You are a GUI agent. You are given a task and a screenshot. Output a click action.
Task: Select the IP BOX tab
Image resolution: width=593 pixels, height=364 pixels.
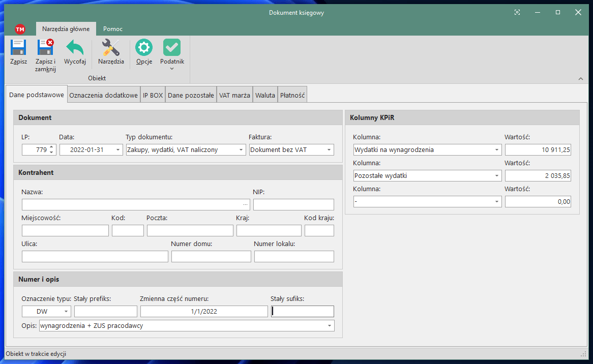[153, 95]
